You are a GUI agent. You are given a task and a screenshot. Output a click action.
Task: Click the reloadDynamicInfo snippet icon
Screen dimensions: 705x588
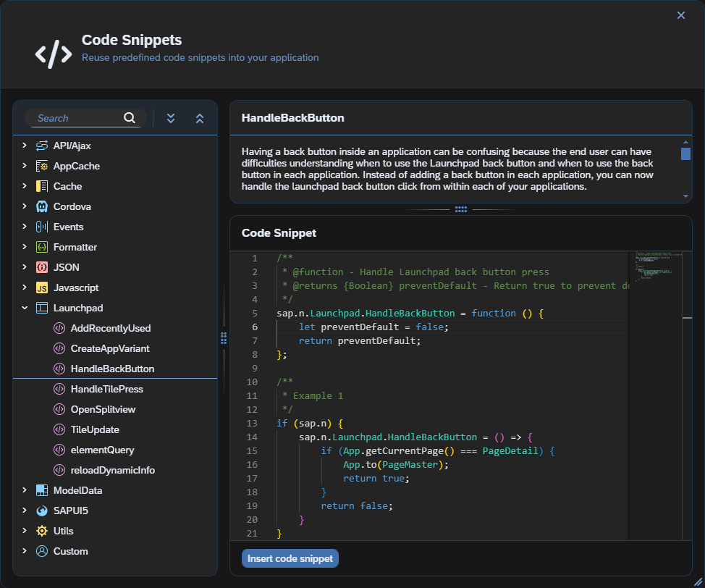(59, 470)
